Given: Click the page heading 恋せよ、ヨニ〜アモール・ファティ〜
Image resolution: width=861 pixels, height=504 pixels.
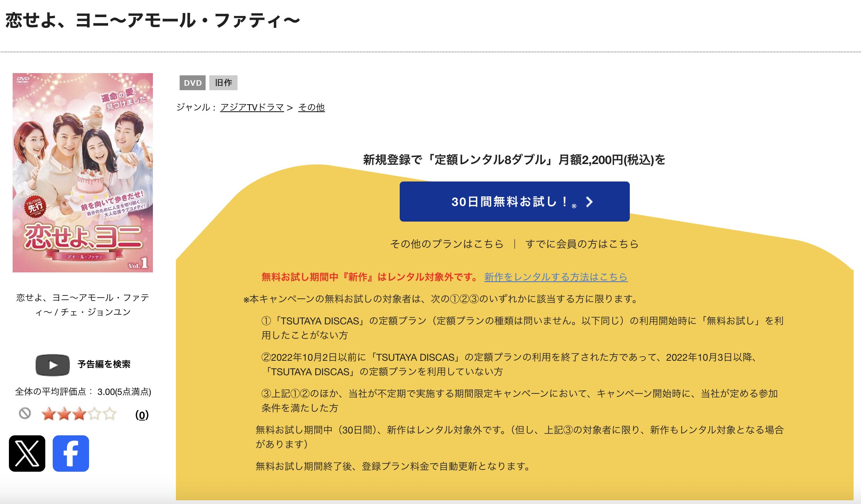Looking at the screenshot, I should (x=153, y=20).
